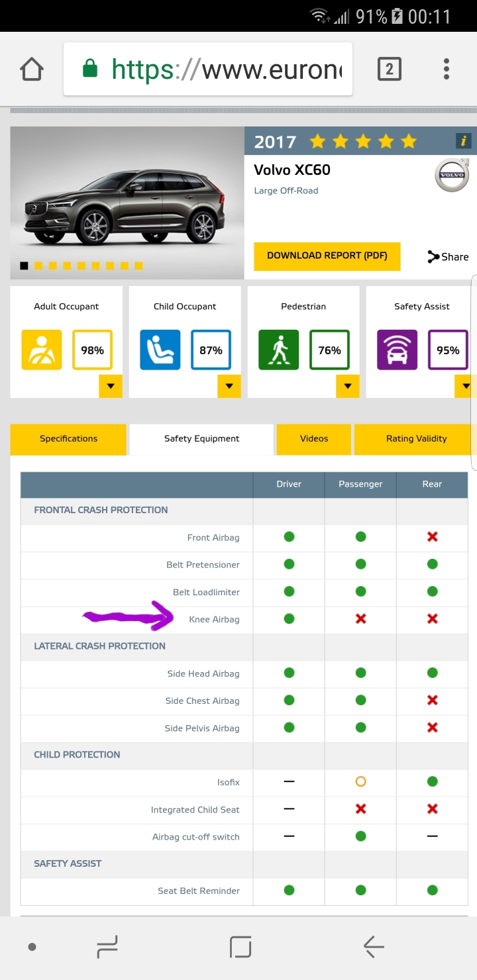Tap the blue Child Occupant seat icon

click(160, 350)
